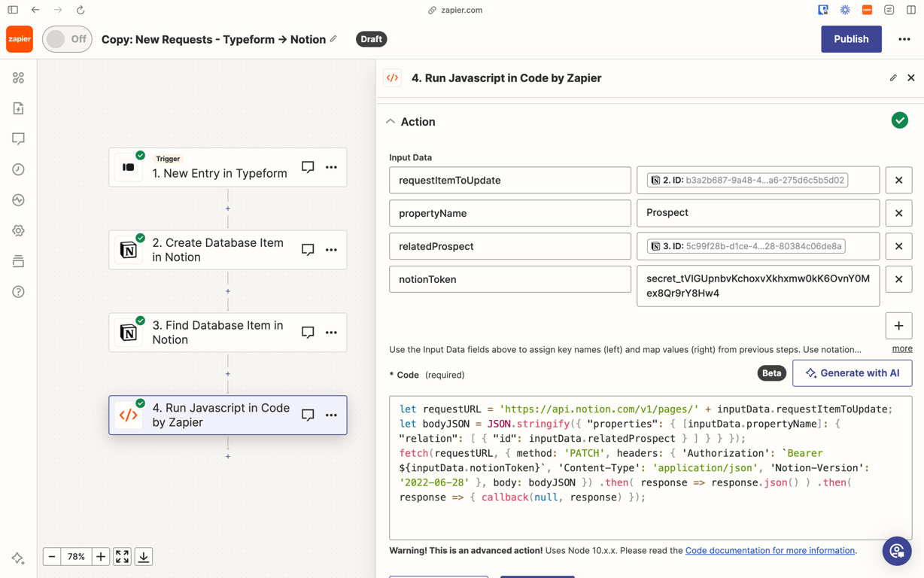Add a new Input Data row with plus button
Viewport: 924px width, 578px height.
pos(898,326)
